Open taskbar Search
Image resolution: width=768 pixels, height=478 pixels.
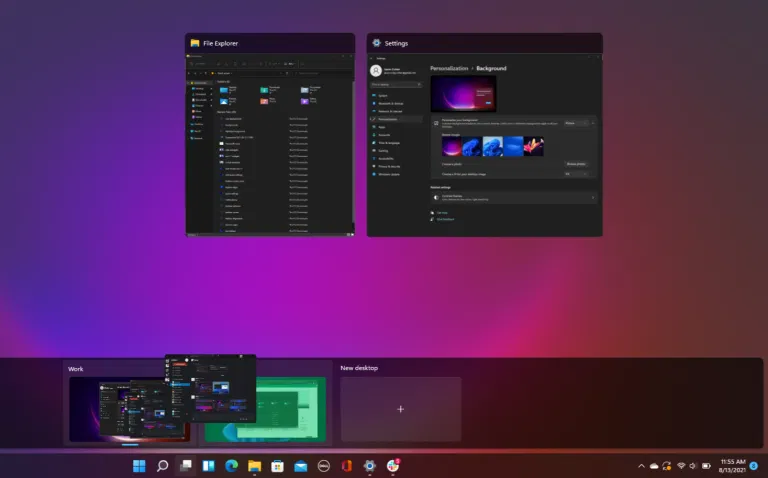[162, 466]
